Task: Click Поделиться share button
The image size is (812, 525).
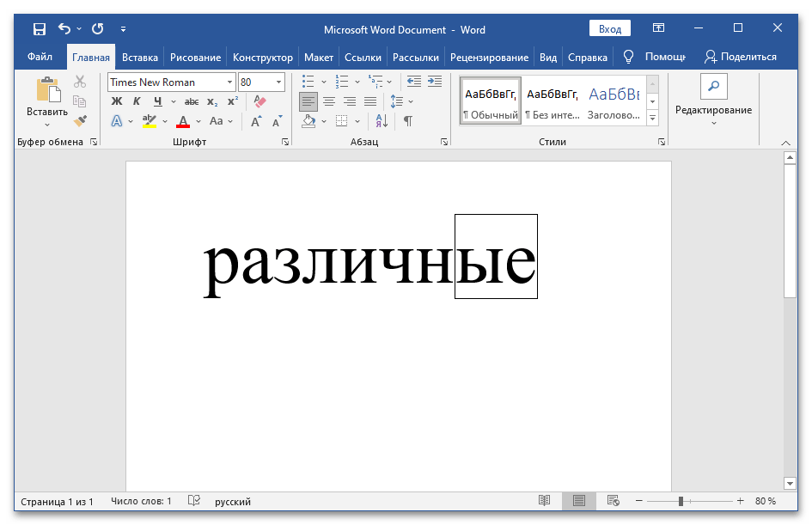Action: coord(741,57)
